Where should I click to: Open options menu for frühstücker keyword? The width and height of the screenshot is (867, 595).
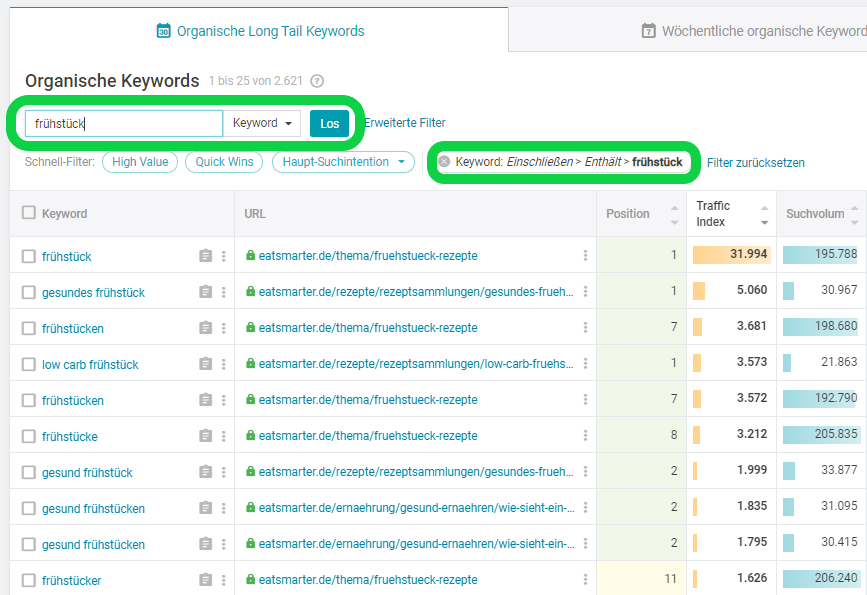[x=223, y=580]
